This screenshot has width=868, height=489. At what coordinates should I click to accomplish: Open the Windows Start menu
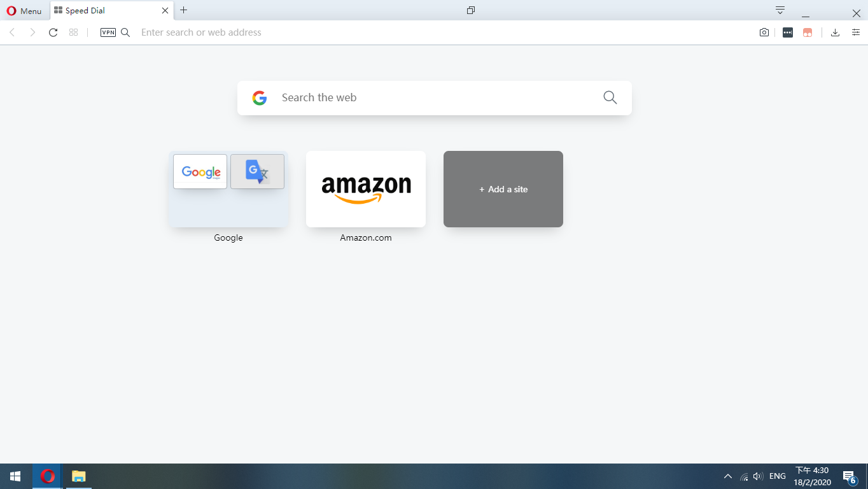(15, 476)
